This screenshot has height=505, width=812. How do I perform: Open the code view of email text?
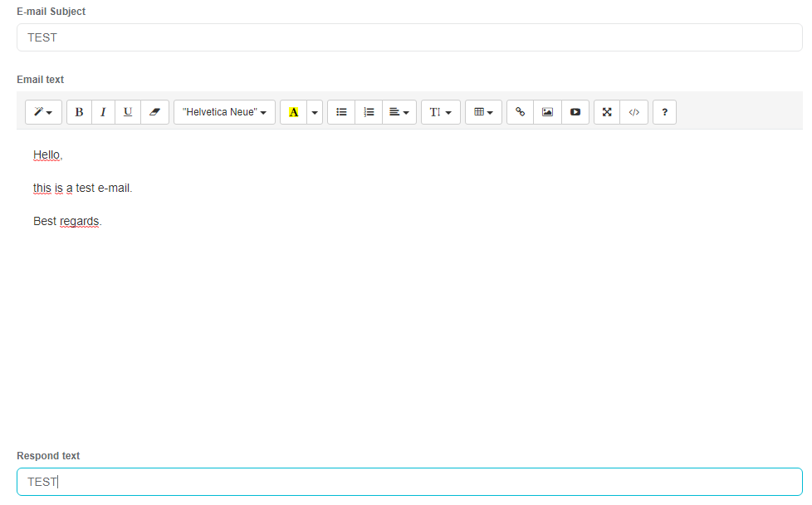tap(633, 112)
